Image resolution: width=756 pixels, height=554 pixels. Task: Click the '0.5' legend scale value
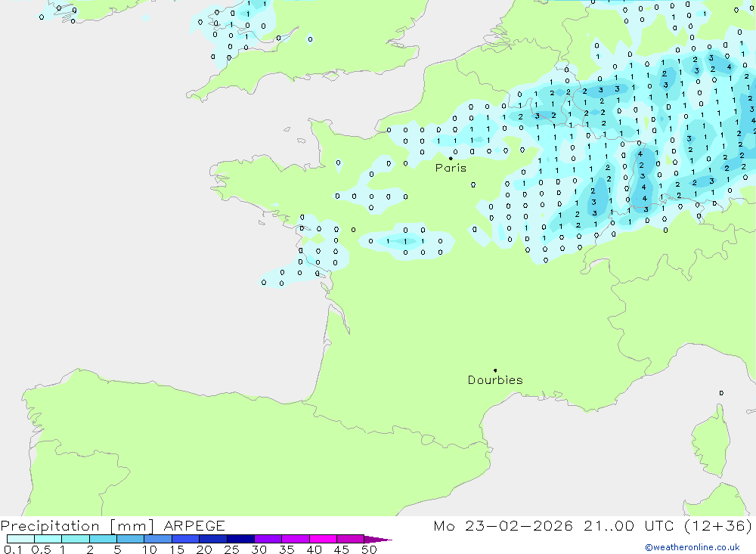coord(41,549)
